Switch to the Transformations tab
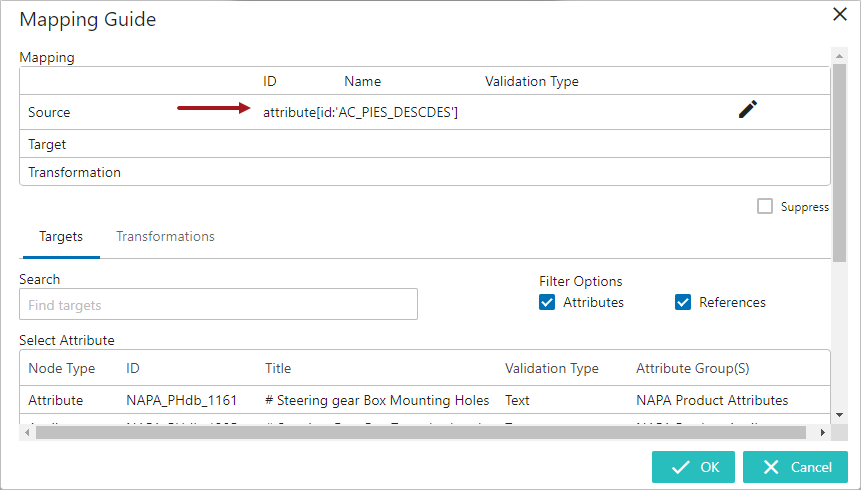Image resolution: width=861 pixels, height=490 pixels. click(165, 237)
